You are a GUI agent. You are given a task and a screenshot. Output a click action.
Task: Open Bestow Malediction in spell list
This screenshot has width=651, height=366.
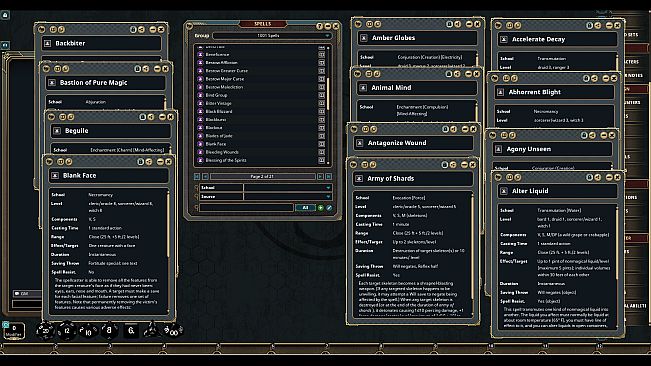click(224, 87)
